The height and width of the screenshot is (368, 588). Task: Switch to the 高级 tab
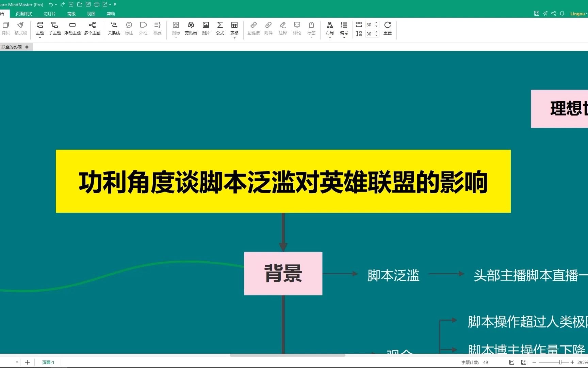tap(71, 14)
